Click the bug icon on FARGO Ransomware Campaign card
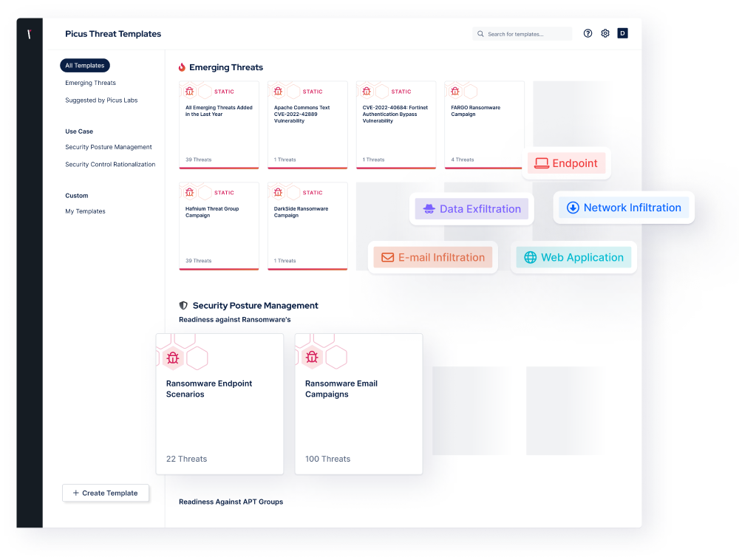 point(454,91)
